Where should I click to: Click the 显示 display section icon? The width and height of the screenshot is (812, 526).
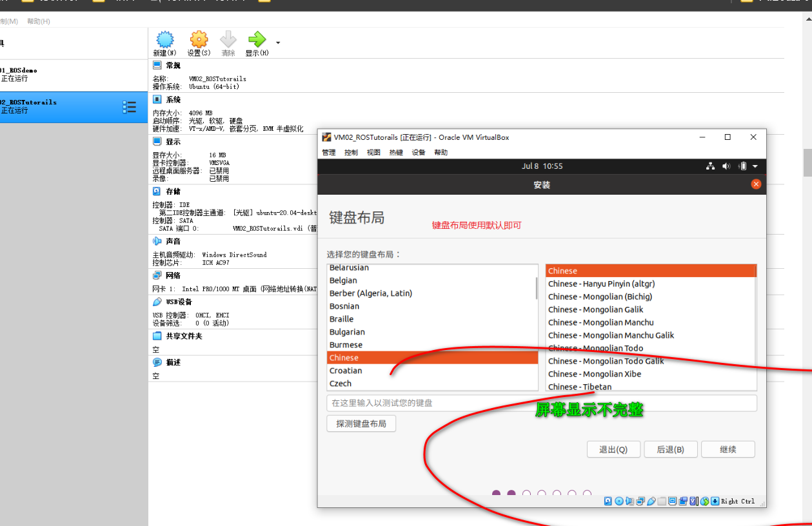coord(157,141)
